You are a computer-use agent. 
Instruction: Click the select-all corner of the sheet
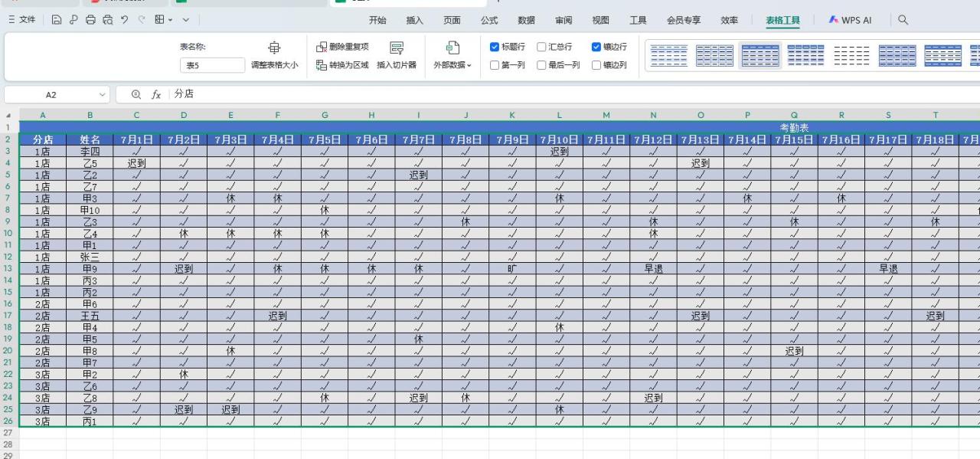pos(9,115)
